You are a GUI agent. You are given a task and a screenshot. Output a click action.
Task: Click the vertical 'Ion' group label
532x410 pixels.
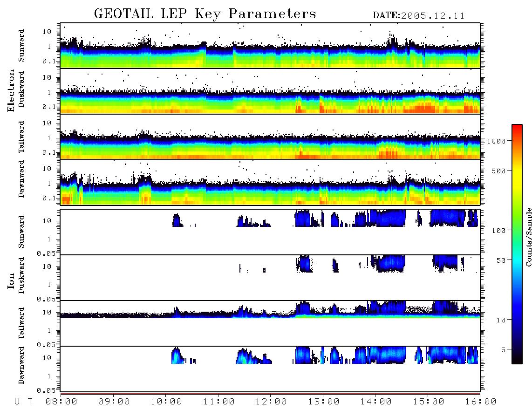[11, 280]
